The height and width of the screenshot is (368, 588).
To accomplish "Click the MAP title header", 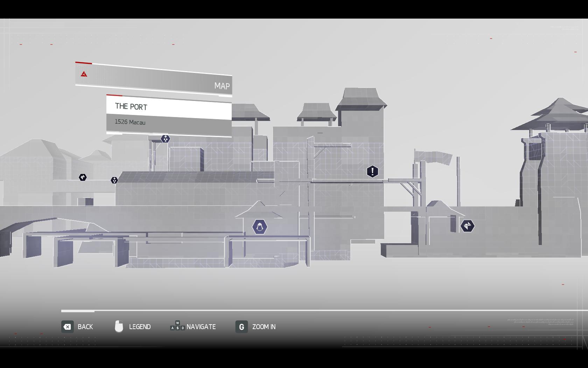I will (x=154, y=79).
